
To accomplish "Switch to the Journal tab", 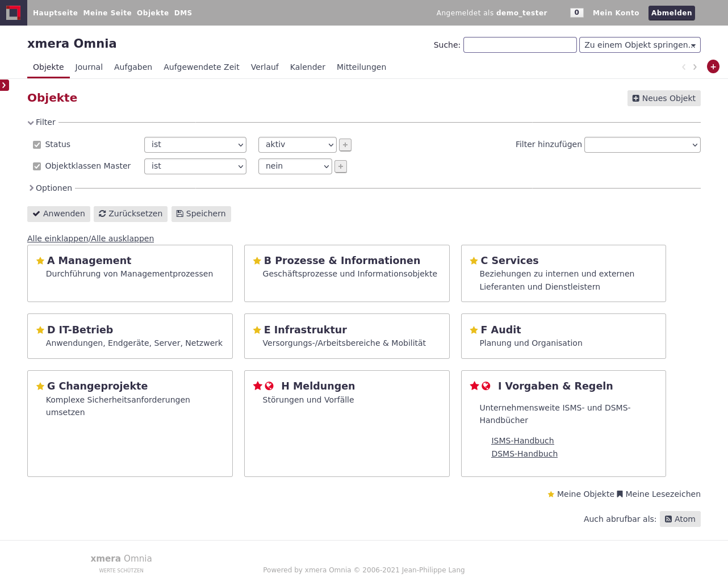I will coord(89,67).
